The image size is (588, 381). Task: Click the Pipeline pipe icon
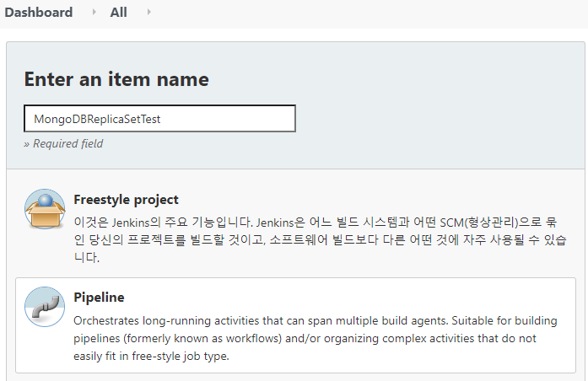click(45, 307)
